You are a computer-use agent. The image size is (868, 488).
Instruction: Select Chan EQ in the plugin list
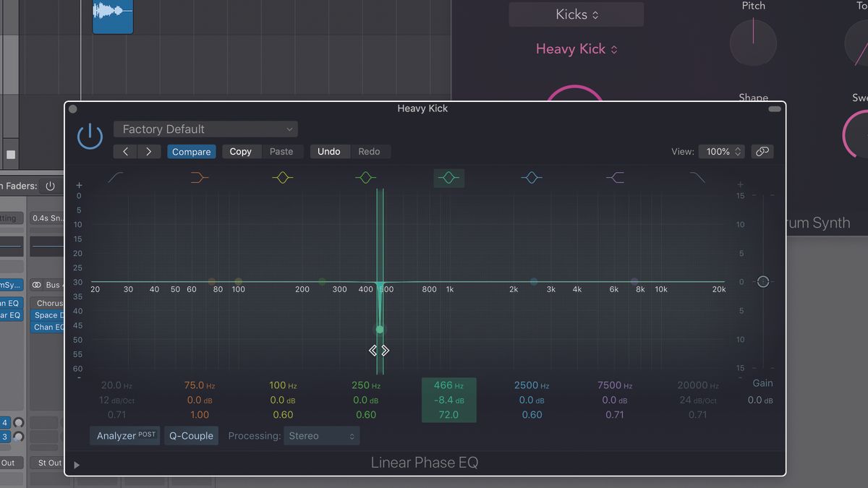pyautogui.click(x=48, y=326)
